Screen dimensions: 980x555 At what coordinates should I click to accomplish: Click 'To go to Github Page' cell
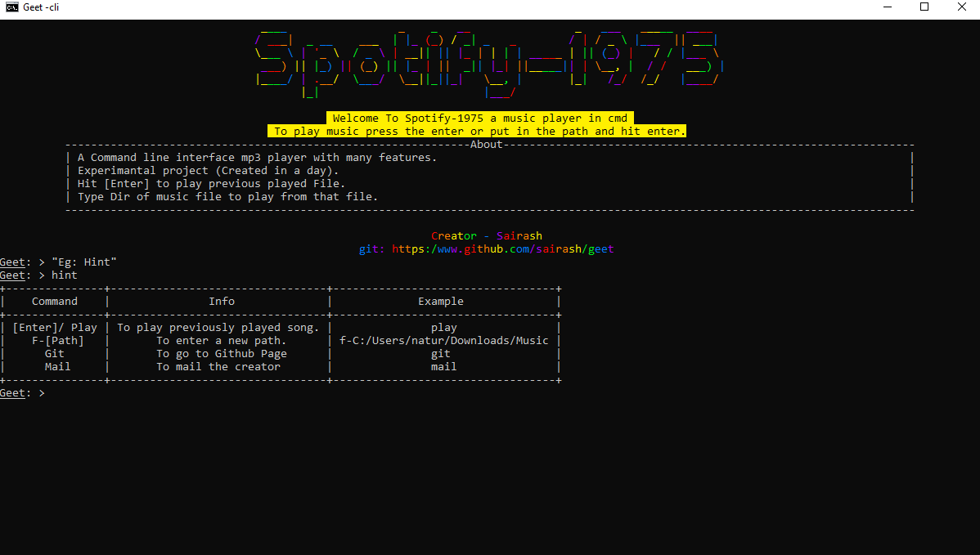click(x=221, y=354)
